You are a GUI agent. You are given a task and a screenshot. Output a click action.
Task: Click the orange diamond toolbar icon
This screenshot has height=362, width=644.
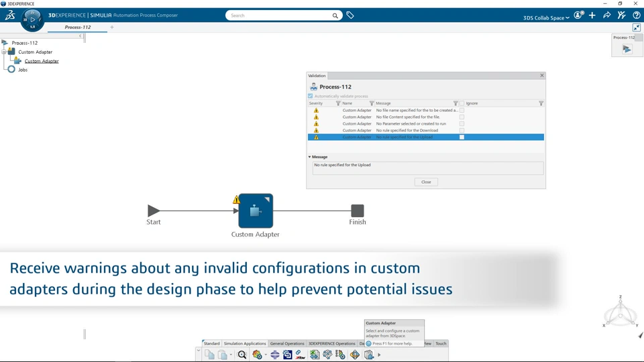point(355,355)
